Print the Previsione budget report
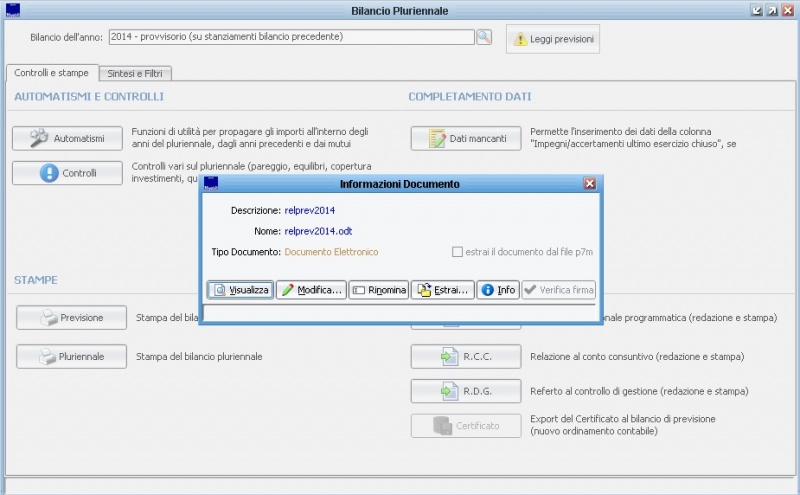800x495 pixels. click(x=71, y=317)
